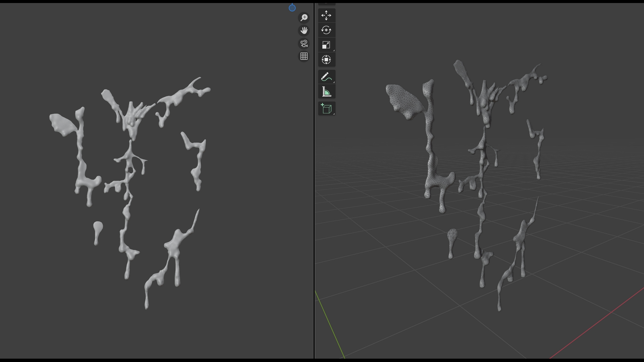Select the Annotate pencil tool

pyautogui.click(x=326, y=77)
